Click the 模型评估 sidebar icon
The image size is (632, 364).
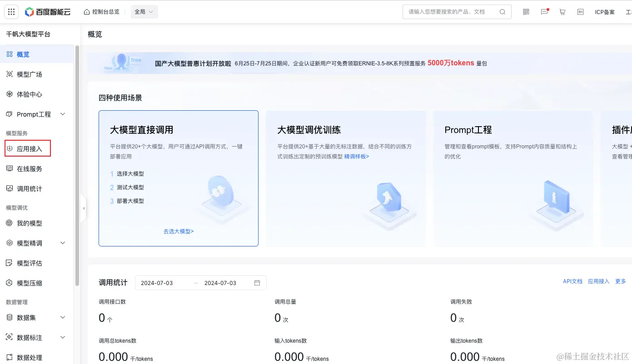point(9,263)
